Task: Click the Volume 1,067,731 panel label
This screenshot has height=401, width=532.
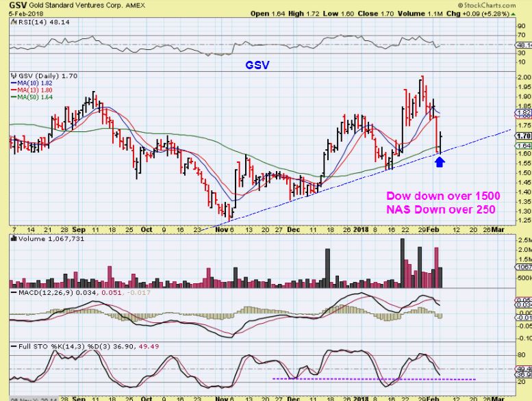Action: pos(51,239)
